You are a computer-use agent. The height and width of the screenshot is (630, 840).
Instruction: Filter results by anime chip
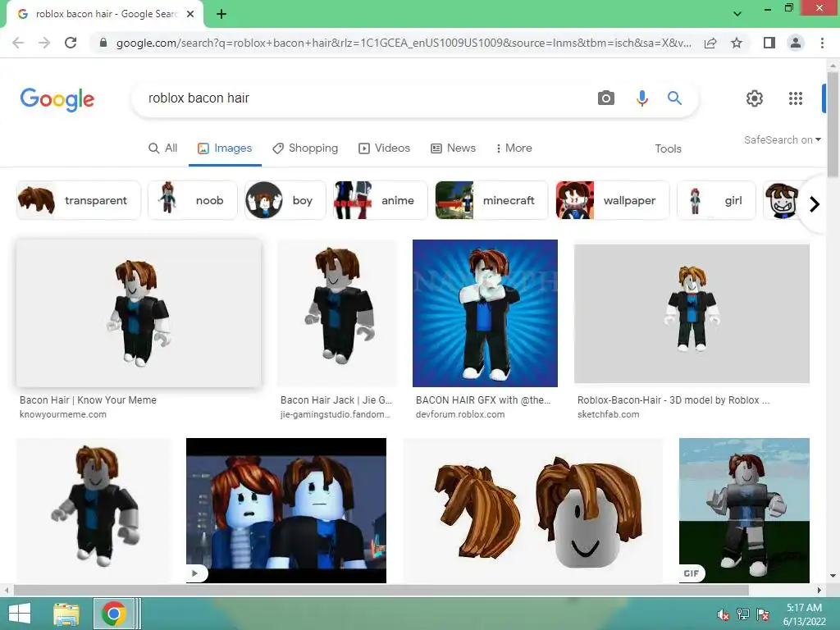[381, 200]
